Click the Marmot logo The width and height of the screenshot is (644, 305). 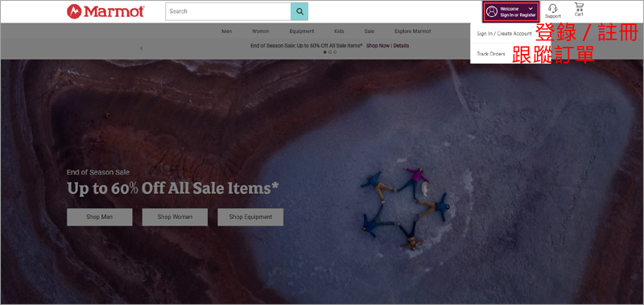[x=105, y=11]
